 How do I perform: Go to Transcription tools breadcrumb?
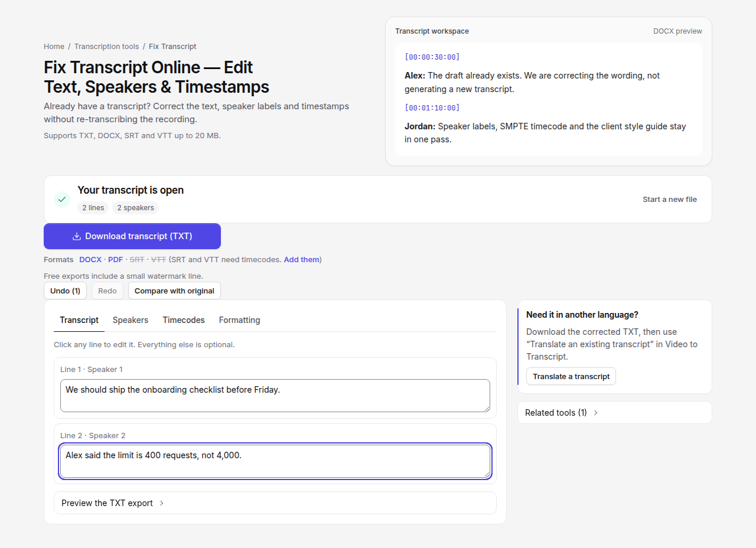(107, 47)
